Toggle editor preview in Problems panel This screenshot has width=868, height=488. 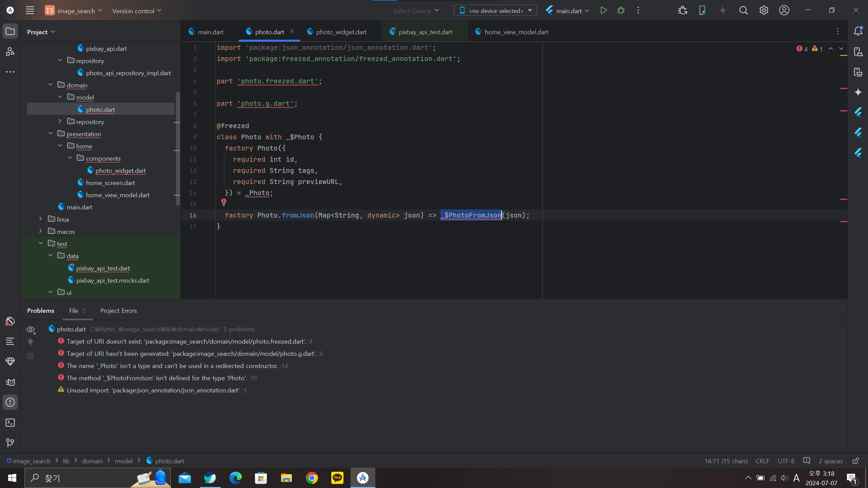(x=31, y=356)
